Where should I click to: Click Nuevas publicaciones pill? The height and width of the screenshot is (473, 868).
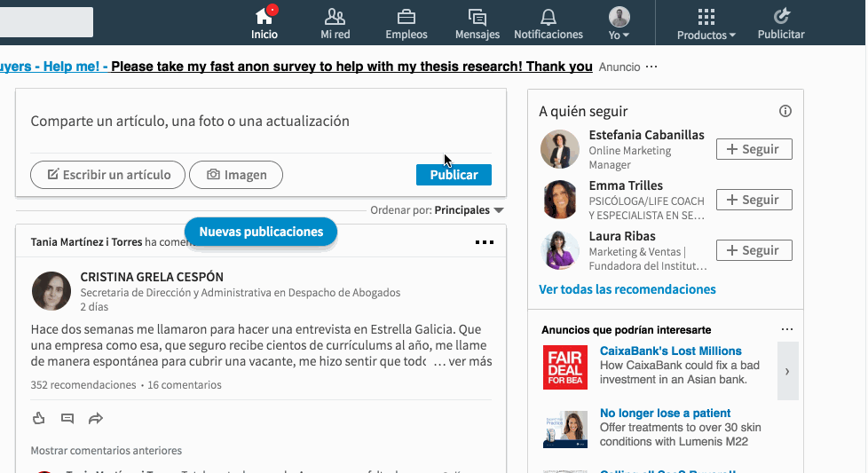tap(261, 232)
